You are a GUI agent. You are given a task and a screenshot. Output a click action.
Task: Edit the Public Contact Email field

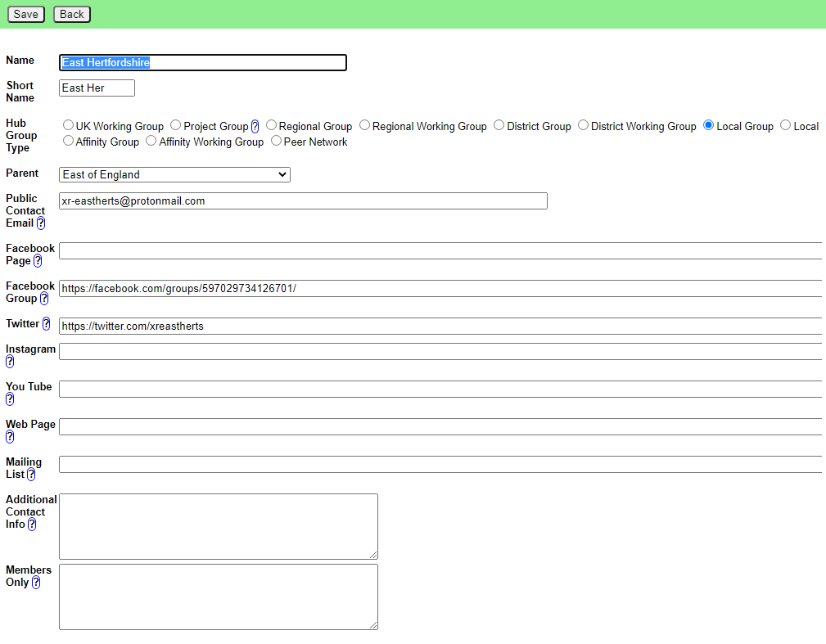click(x=303, y=201)
